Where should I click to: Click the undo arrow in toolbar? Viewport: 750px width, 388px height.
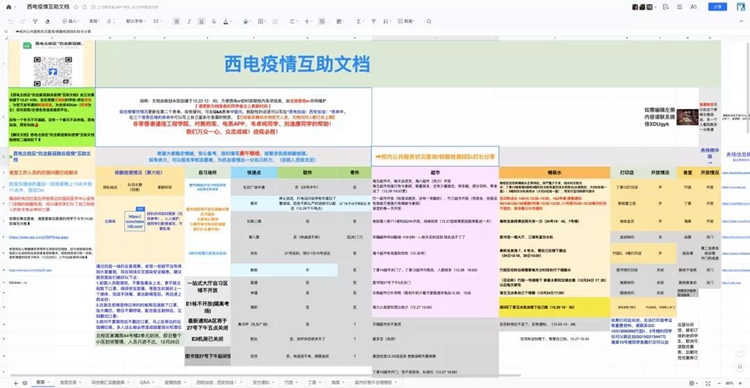10,22
